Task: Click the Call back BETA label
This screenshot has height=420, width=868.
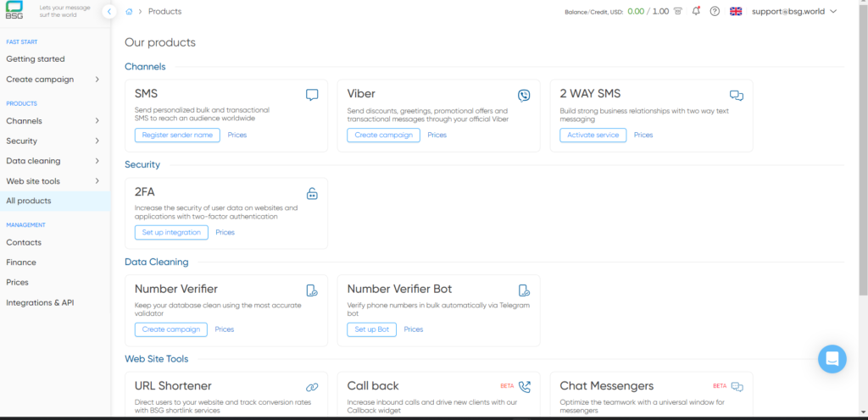Action: (507, 386)
